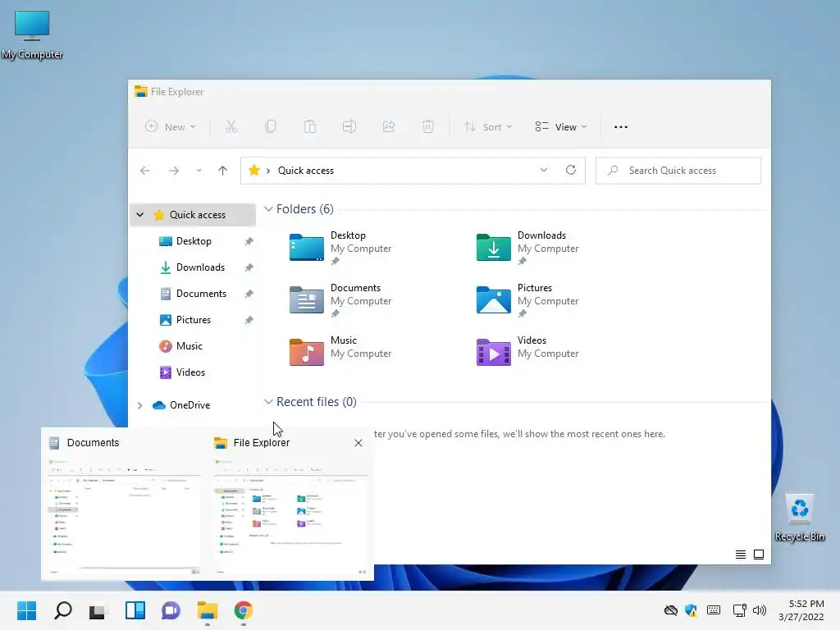The width and height of the screenshot is (840, 630).
Task: Click the OneDrive cloud tray icon
Action: click(x=671, y=610)
